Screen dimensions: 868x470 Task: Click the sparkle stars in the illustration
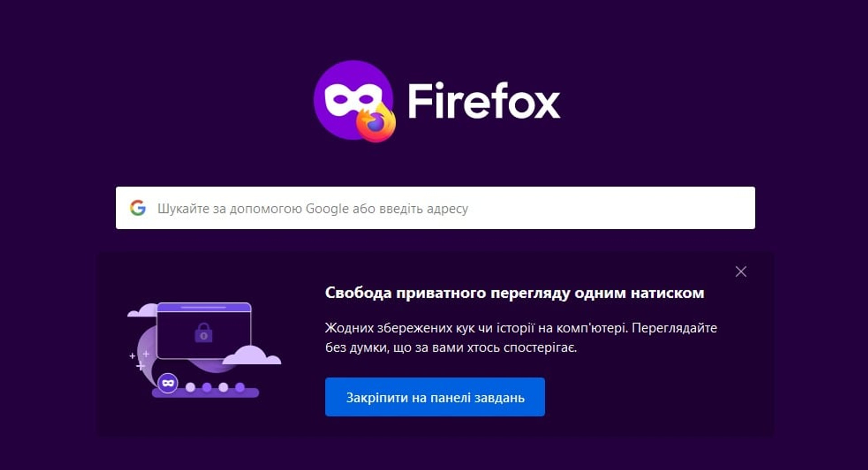click(140, 360)
